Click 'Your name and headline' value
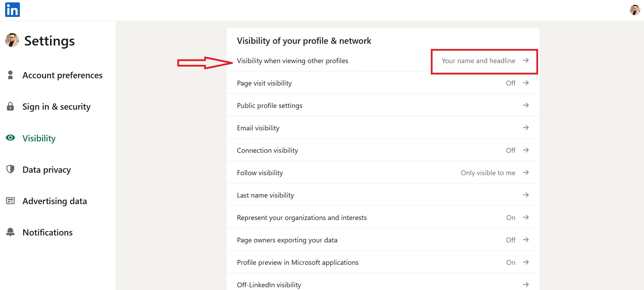Viewport: 644px width, 290px height. pyautogui.click(x=478, y=61)
